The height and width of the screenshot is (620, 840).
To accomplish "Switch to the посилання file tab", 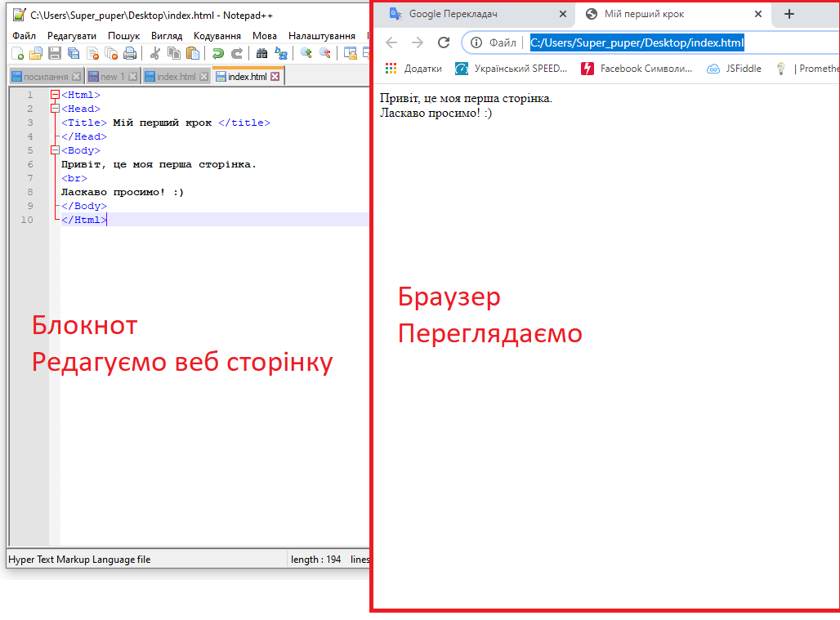I will tap(45, 77).
